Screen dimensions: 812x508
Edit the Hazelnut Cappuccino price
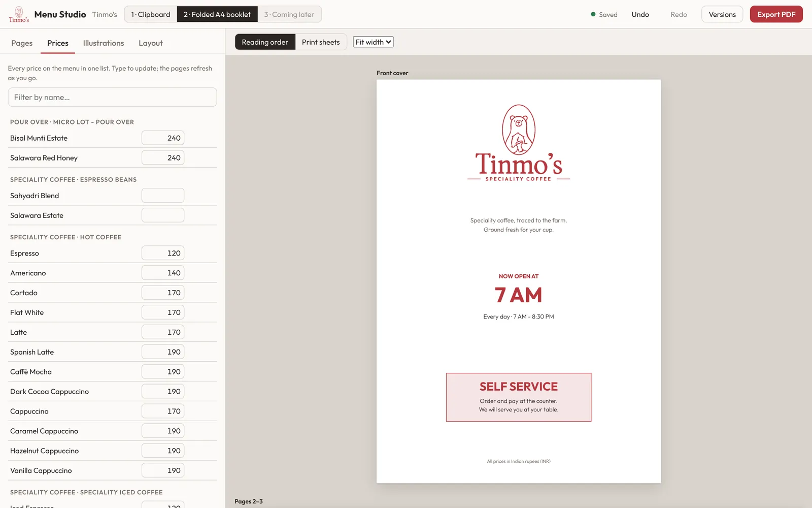click(163, 451)
